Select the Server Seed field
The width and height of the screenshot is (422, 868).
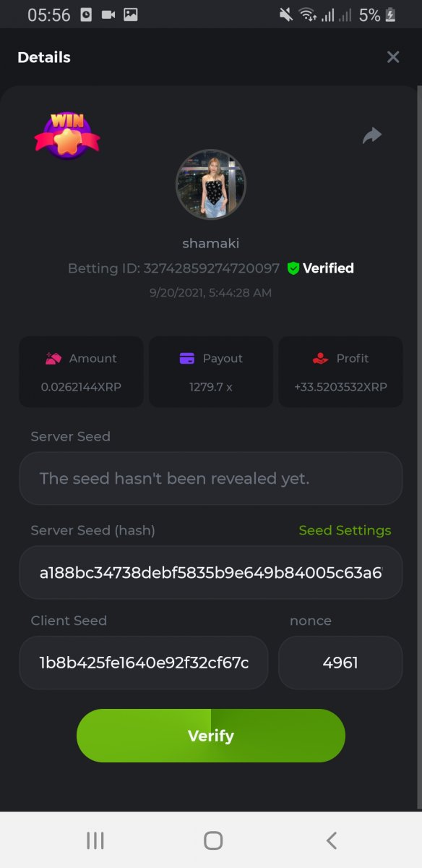tap(211, 478)
